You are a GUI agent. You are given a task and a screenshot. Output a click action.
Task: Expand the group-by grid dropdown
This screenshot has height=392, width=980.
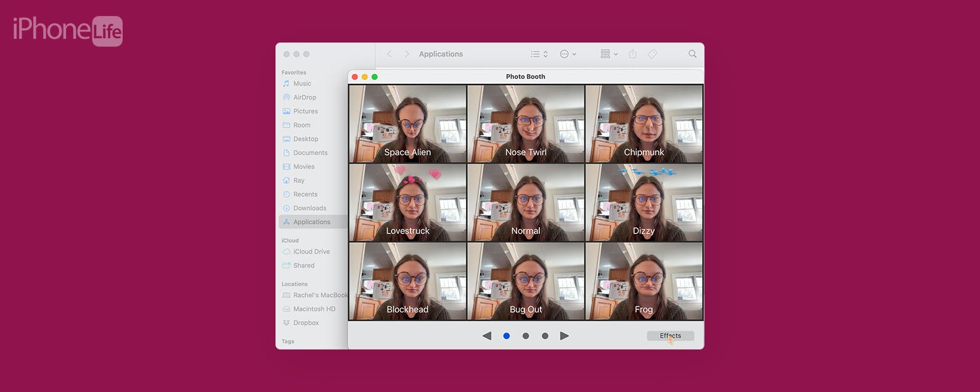point(609,54)
